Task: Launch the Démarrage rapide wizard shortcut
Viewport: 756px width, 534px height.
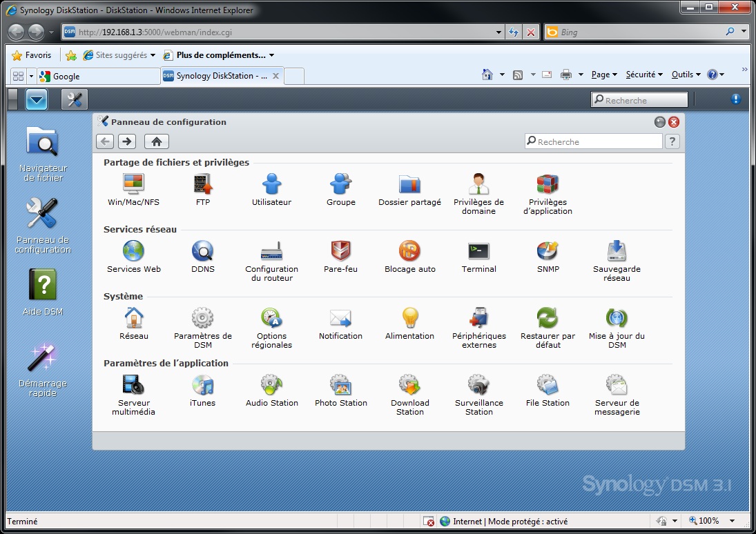Action: pos(43,369)
